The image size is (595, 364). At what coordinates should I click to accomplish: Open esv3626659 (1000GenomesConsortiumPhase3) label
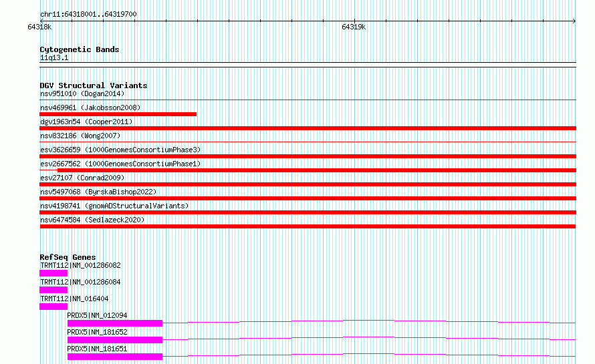(120, 150)
